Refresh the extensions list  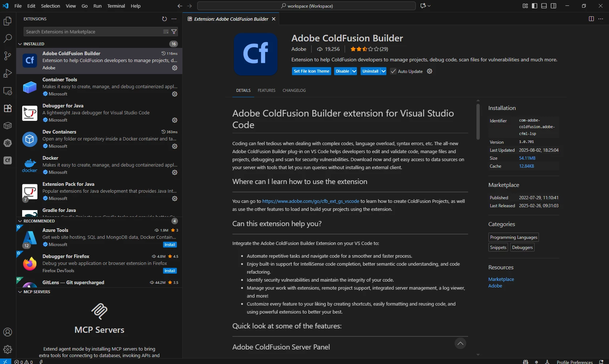click(x=165, y=19)
